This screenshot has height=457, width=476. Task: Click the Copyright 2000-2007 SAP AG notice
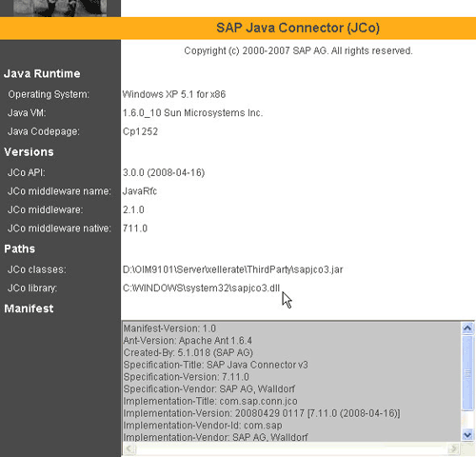[298, 50]
